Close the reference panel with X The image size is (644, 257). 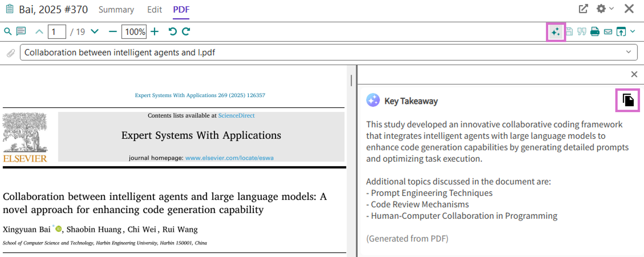click(629, 9)
